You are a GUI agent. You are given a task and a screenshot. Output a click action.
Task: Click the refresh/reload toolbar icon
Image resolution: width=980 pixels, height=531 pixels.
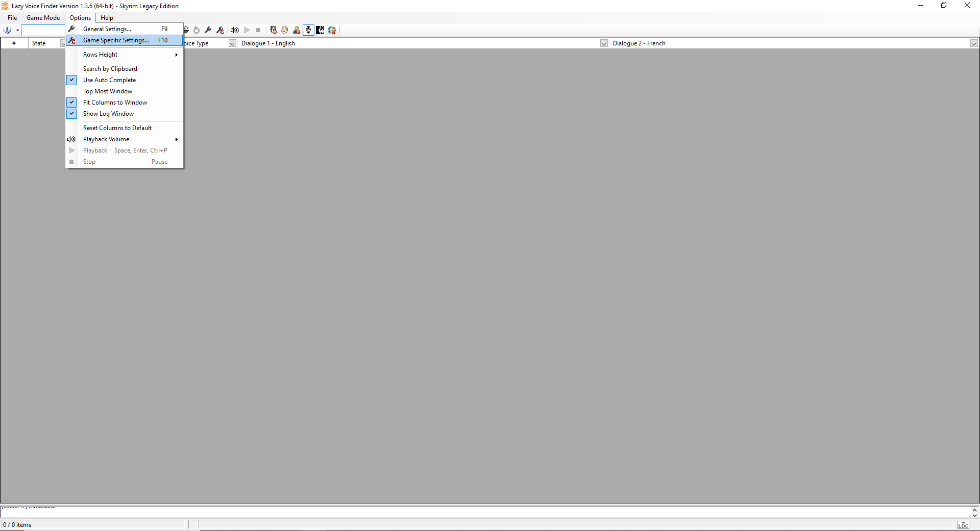[x=197, y=30]
